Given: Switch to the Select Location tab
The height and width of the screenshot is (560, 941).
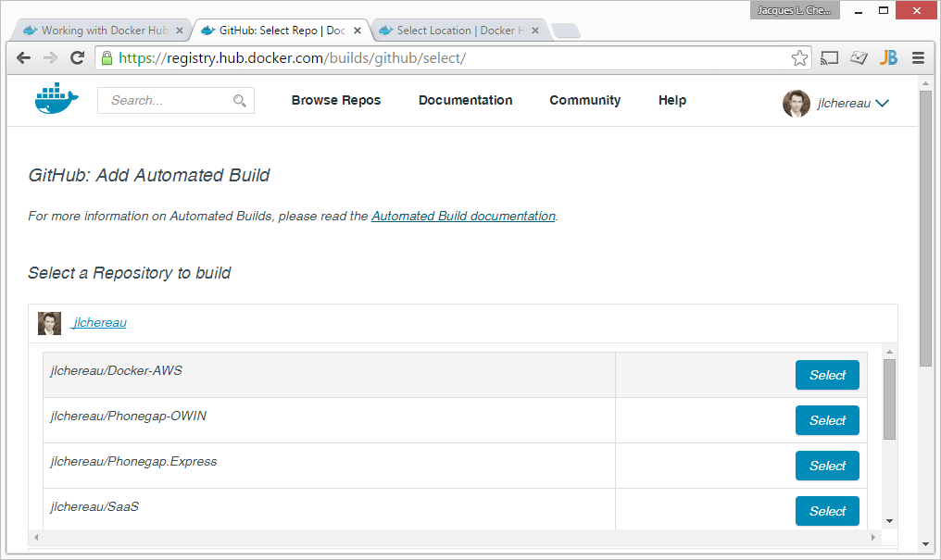Looking at the screenshot, I should tap(459, 30).
